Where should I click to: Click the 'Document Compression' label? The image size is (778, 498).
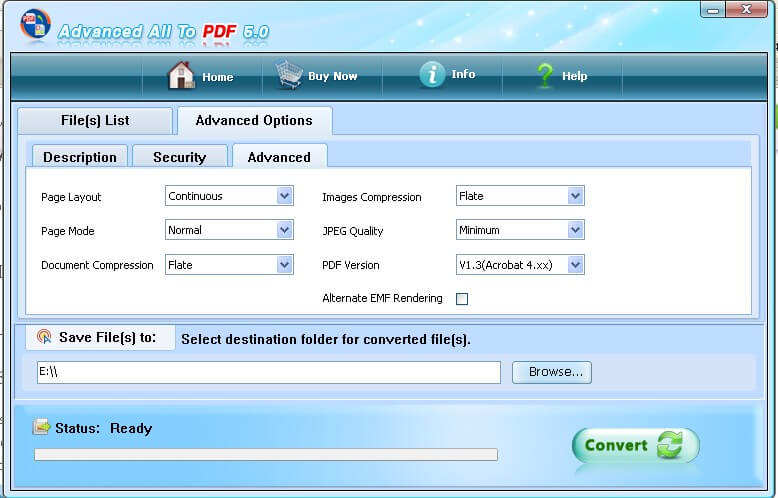(x=97, y=265)
